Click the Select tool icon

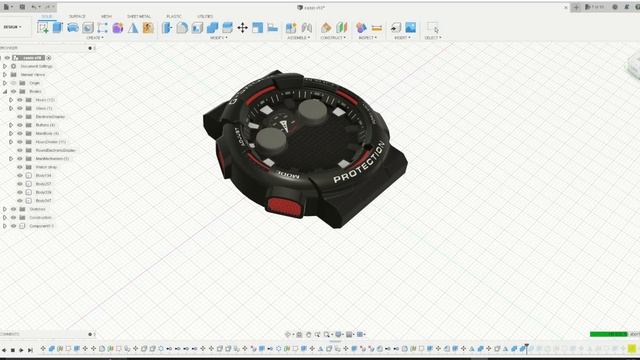pyautogui.click(x=433, y=27)
